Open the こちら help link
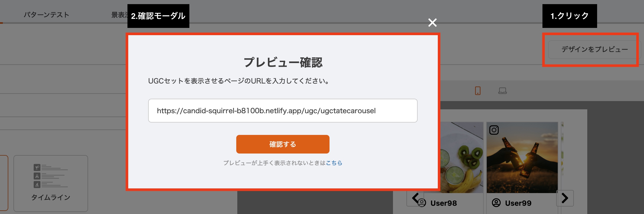644x214 pixels. coord(334,163)
